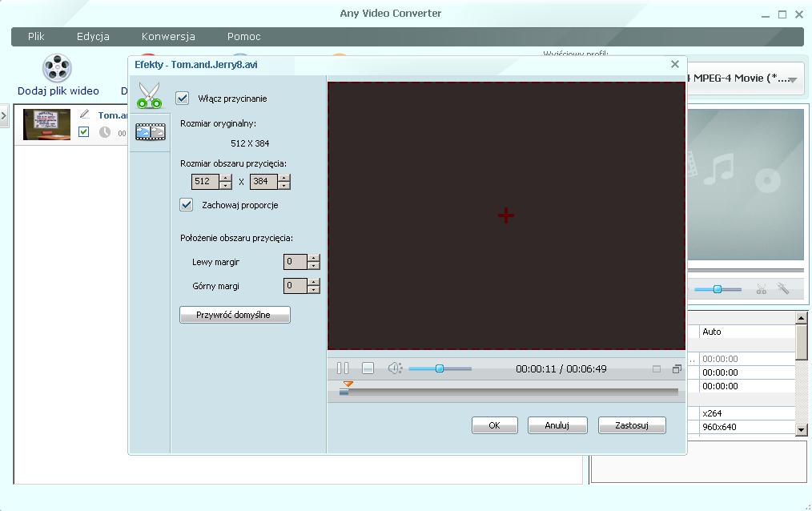Stop the video preview playback
The image size is (812, 511).
[368, 368]
